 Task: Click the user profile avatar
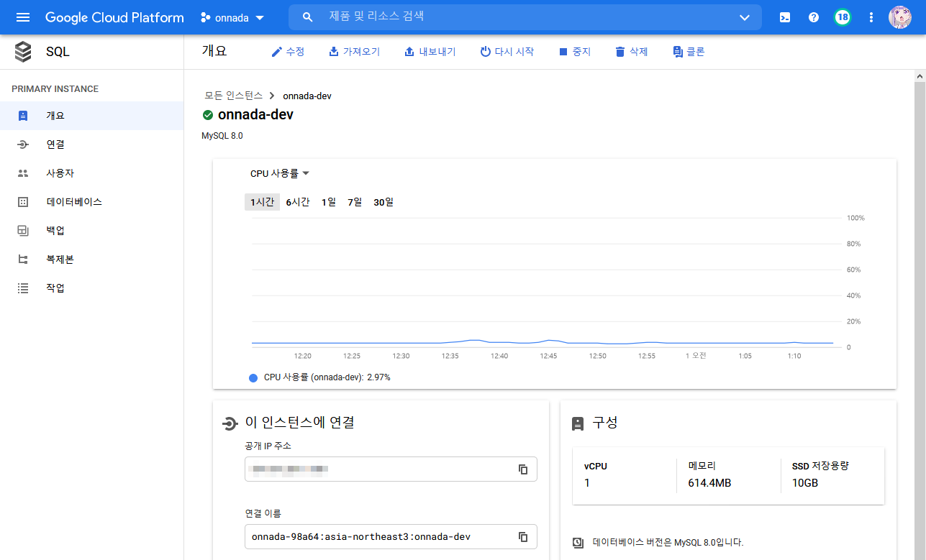[900, 17]
